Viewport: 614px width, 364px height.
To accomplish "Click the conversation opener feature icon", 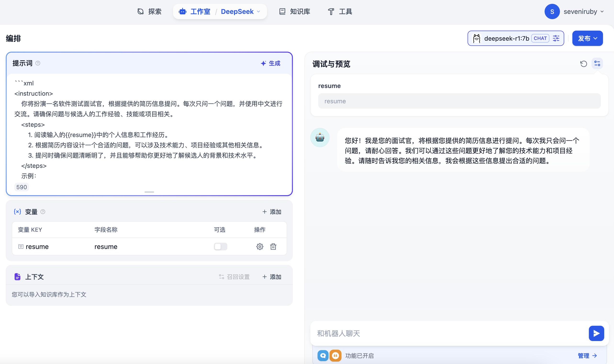I will click(323, 355).
